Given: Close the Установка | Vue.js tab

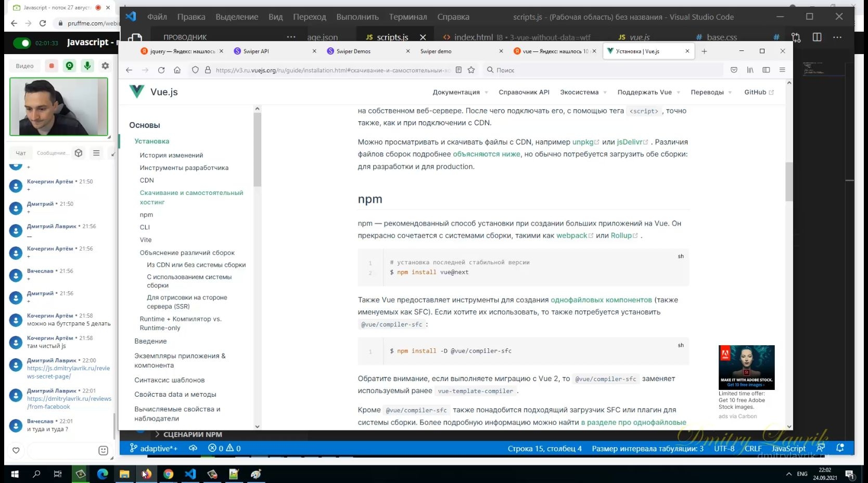Looking at the screenshot, I should (x=687, y=51).
